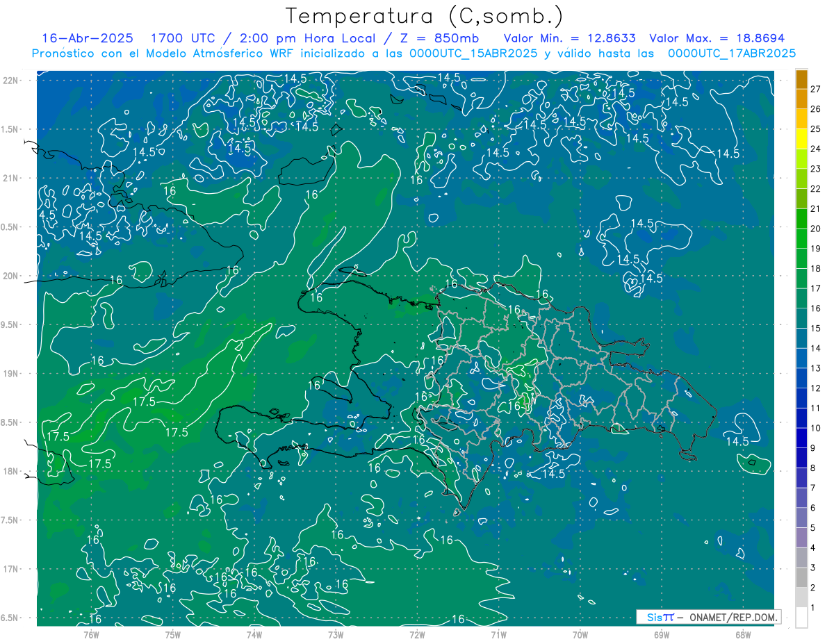Click the "18N" latitude axis label
The height and width of the screenshot is (644, 834).
point(10,471)
